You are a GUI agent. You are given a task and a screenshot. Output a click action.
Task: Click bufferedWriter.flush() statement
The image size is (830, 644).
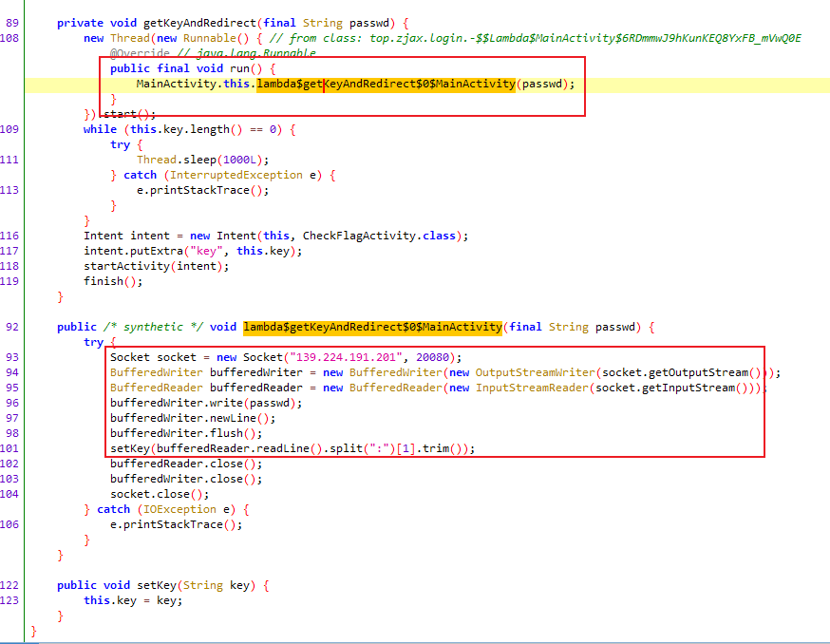(186, 433)
